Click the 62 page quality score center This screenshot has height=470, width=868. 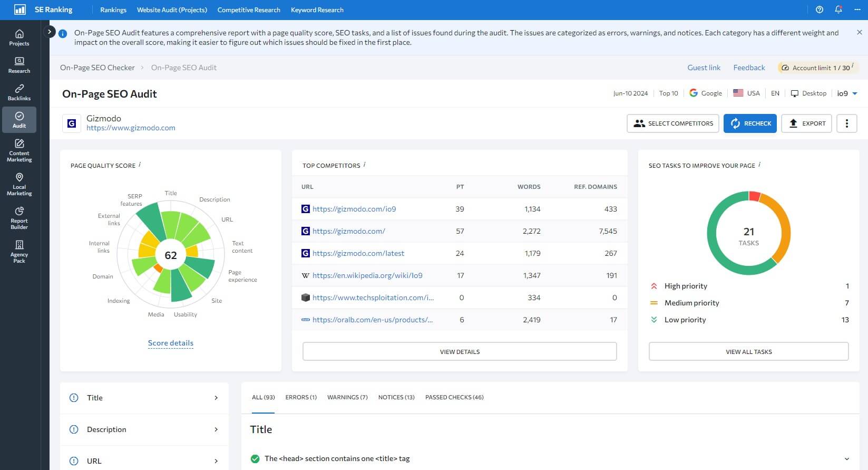click(x=171, y=255)
